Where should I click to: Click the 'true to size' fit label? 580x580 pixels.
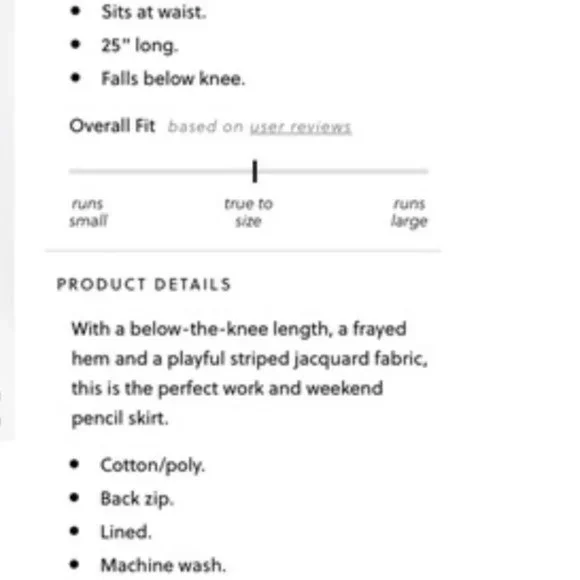pyautogui.click(x=249, y=212)
